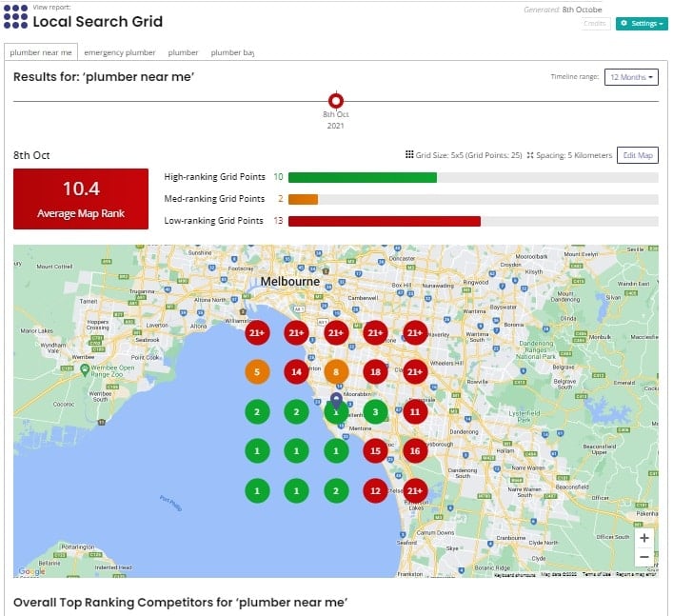Click the 'Med-ranking Grid Points' label
673x616 pixels.
(x=214, y=199)
